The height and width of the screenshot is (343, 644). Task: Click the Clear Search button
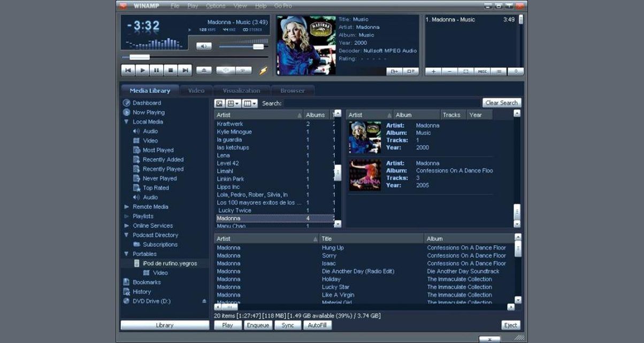coord(502,103)
